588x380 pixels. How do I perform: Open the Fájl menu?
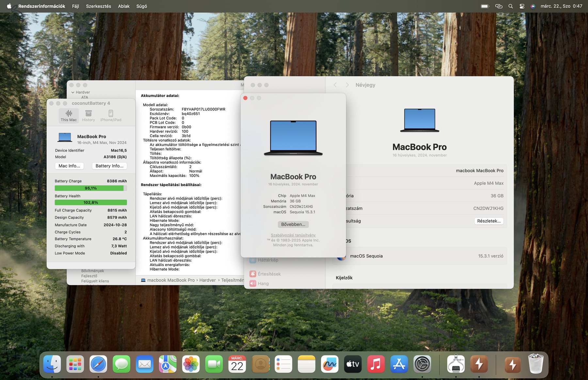point(75,6)
